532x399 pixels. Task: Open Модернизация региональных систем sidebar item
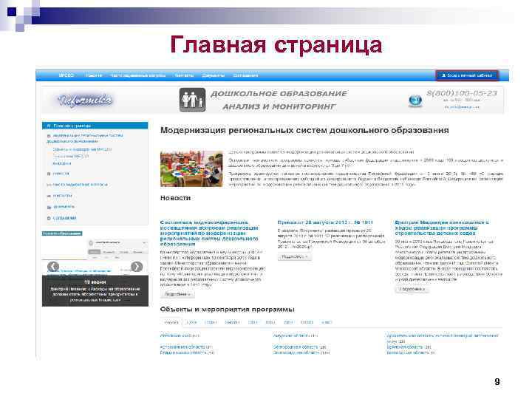85,138
